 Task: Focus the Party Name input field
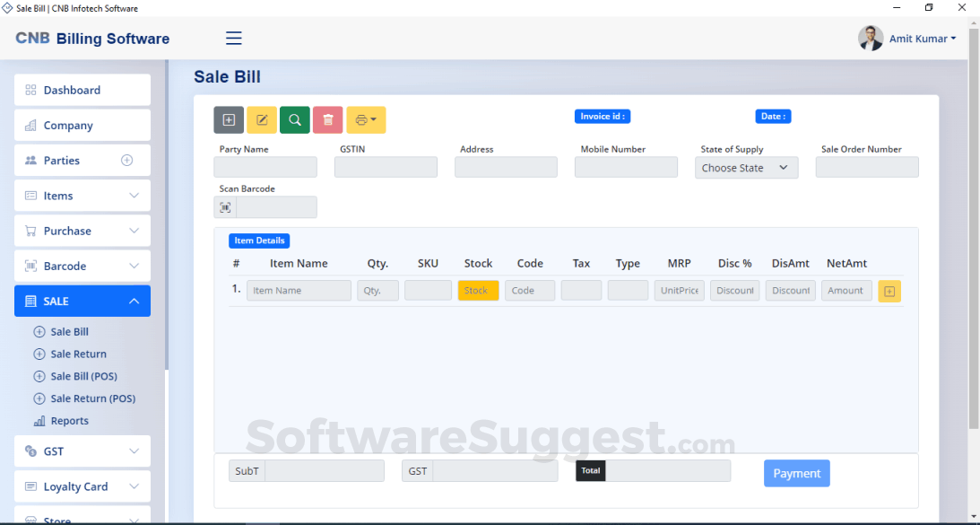(265, 167)
